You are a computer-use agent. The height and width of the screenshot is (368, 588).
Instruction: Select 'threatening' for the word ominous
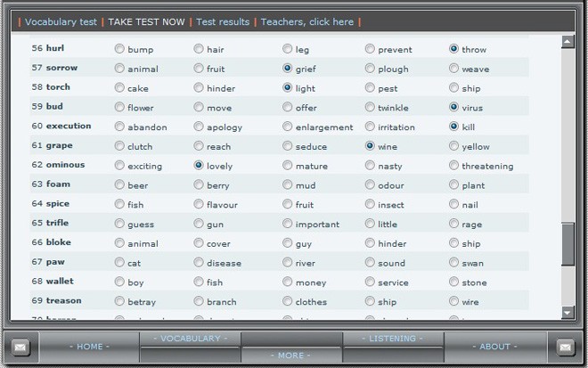(x=454, y=166)
